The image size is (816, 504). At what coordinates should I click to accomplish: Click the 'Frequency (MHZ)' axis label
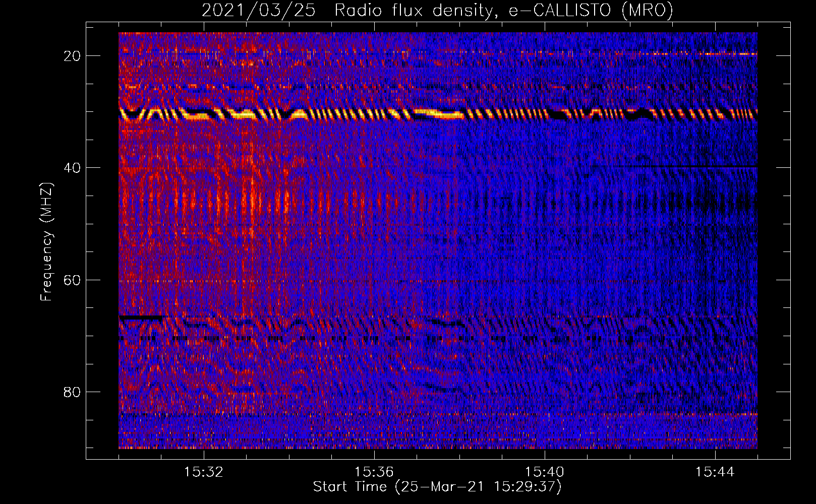[x=46, y=242]
